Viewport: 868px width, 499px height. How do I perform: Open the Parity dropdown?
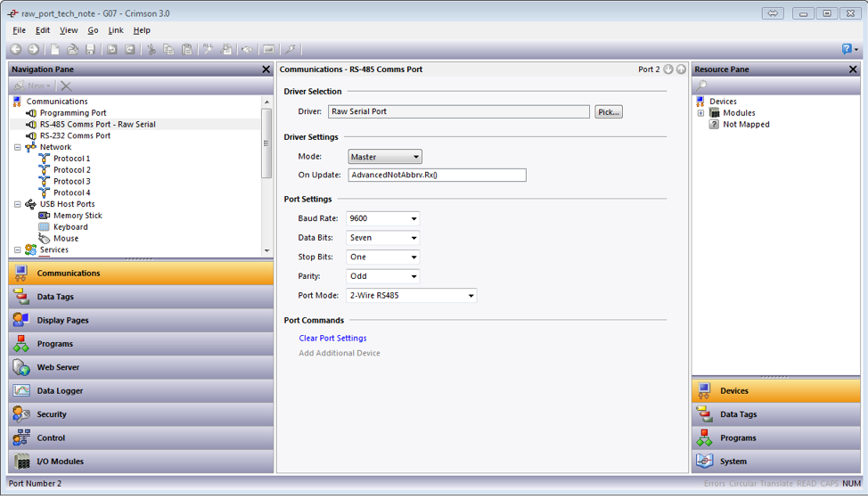[x=382, y=276]
